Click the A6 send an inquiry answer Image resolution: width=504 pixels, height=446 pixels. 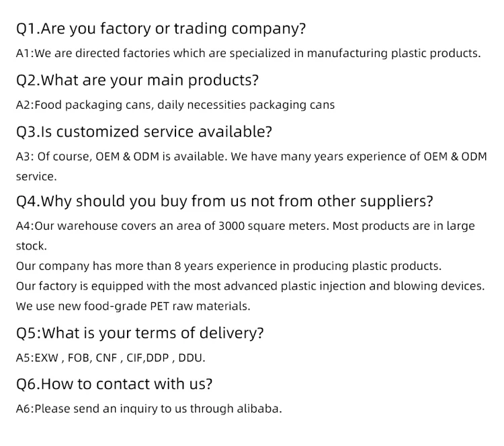tap(149, 408)
